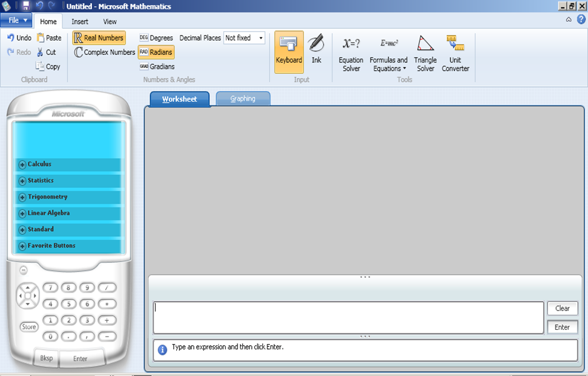Click Redo in the Clipboard group
Screen dimensions: 588x376
pyautogui.click(x=19, y=52)
